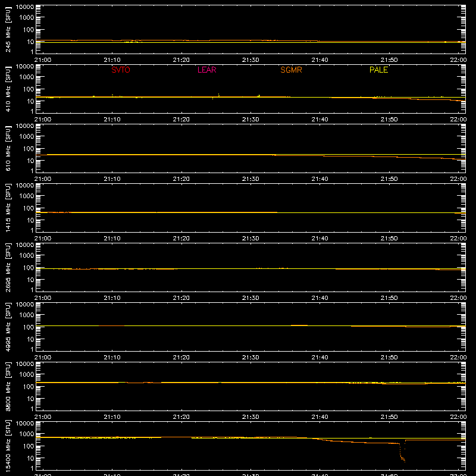
Task: Click the 21:50 label under 410 MHz plot
Action: point(389,120)
